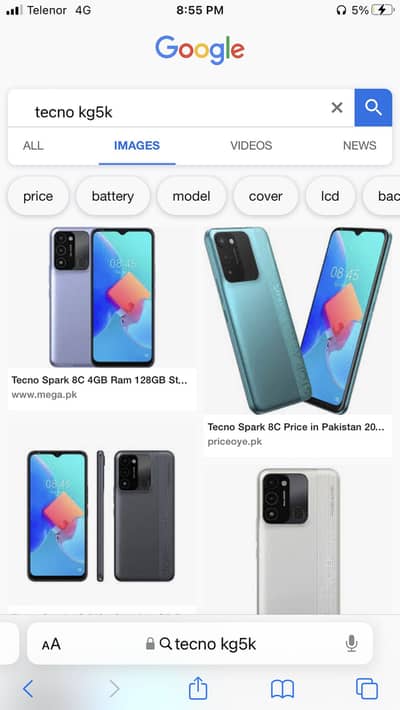Tap the microphone icon in address bar

click(351, 643)
